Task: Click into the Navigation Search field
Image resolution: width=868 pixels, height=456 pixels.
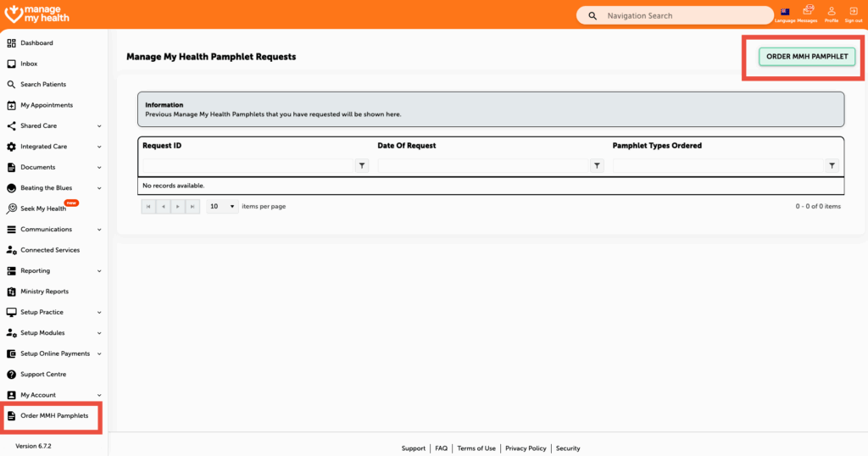Action: 678,15
